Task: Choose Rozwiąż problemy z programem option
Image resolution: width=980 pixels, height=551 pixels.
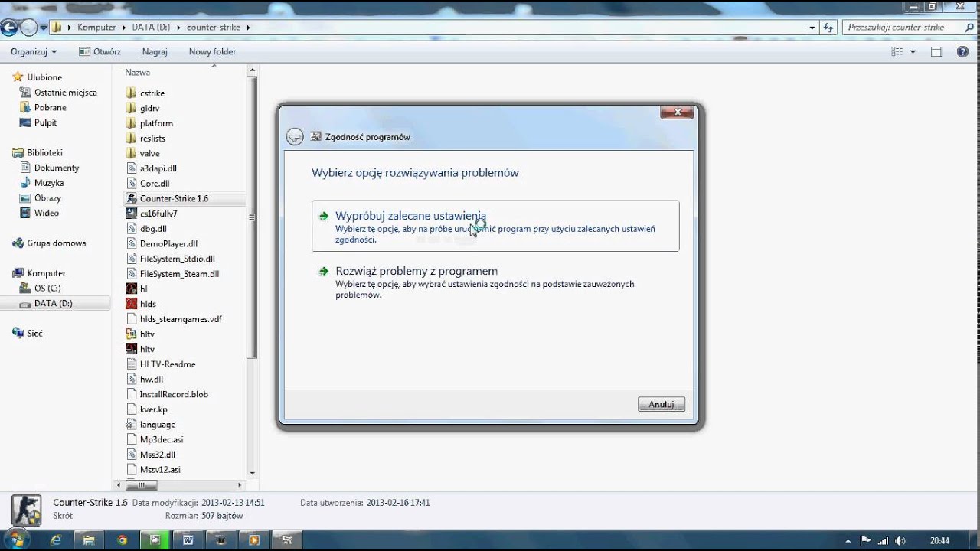Action: (x=495, y=282)
